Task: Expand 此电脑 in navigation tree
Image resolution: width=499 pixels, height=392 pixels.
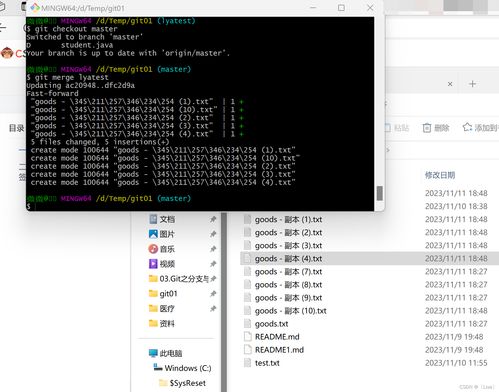Action: click(166, 353)
